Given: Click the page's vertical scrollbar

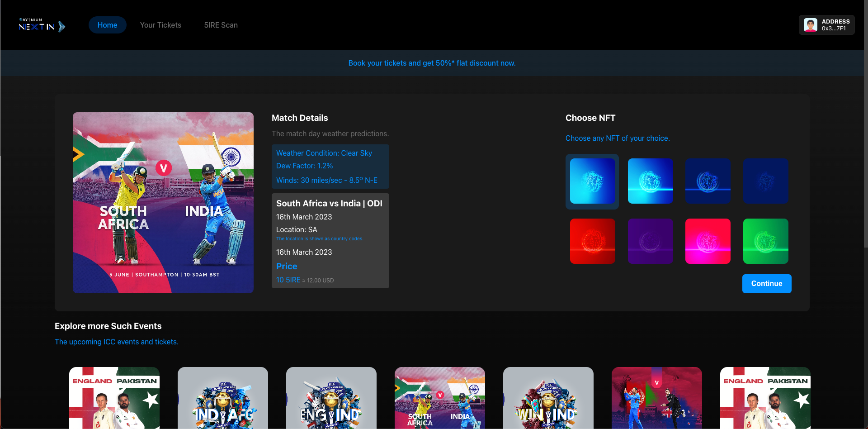Looking at the screenshot, I should [x=866, y=124].
